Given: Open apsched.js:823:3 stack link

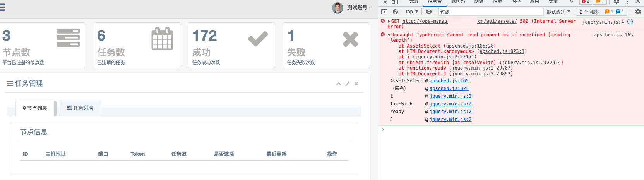Looking at the screenshot, I should [x=502, y=51].
